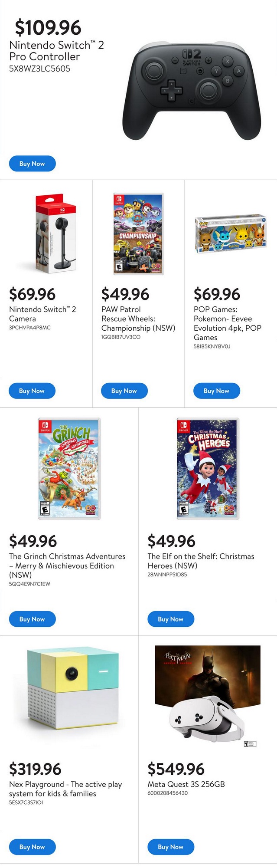
Task: Buy the POP Games Pokemon Eevee pack
Action: tap(216, 391)
